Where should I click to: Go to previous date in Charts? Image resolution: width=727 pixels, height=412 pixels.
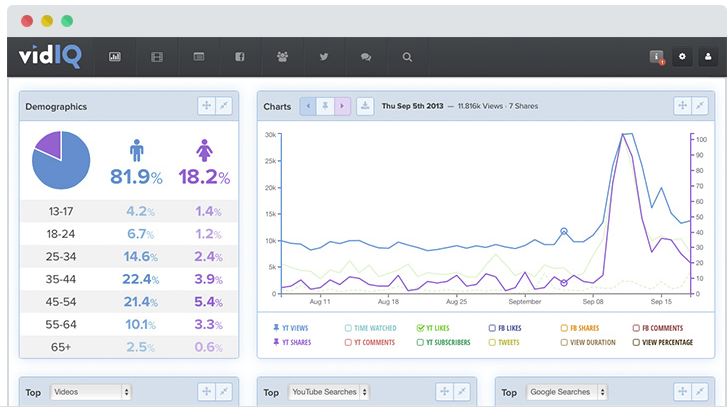(309, 106)
